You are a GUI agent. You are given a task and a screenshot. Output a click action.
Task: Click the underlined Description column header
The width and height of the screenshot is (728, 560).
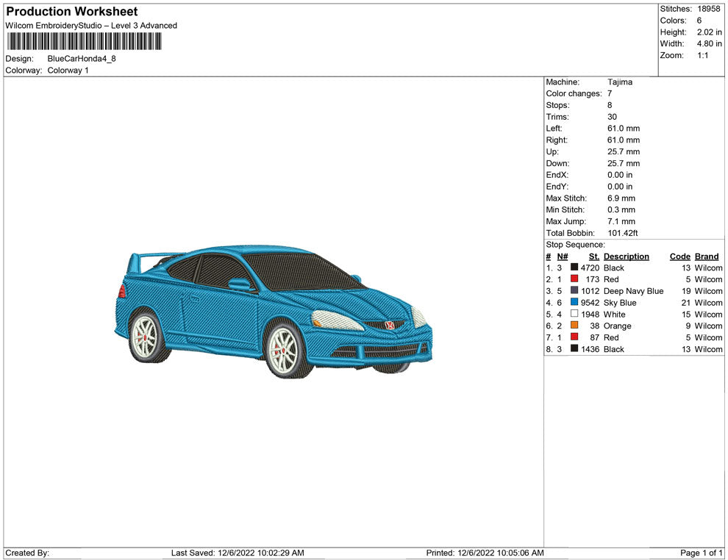point(626,256)
